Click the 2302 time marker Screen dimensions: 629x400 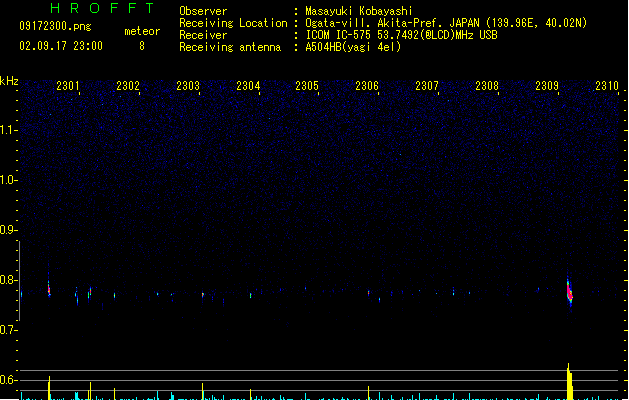128,86
